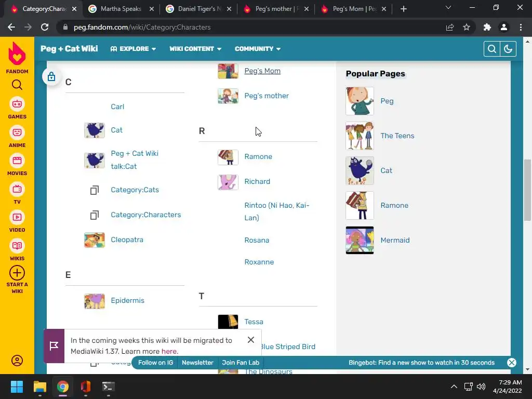Screen dimensions: 532x399
Task: Click the wiki header search button
Action: [491, 49]
